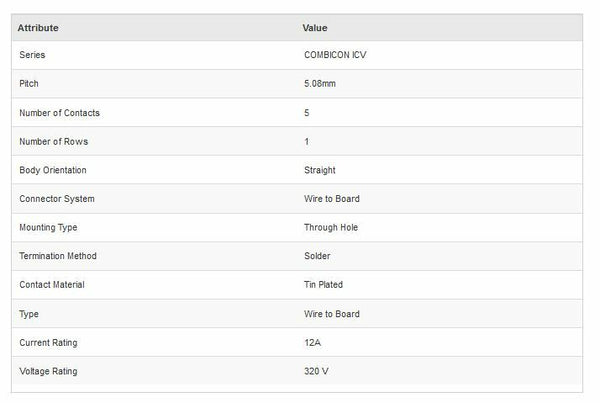The height and width of the screenshot is (403, 600).
Task: Click the Mounting Type label
Action: (x=48, y=228)
